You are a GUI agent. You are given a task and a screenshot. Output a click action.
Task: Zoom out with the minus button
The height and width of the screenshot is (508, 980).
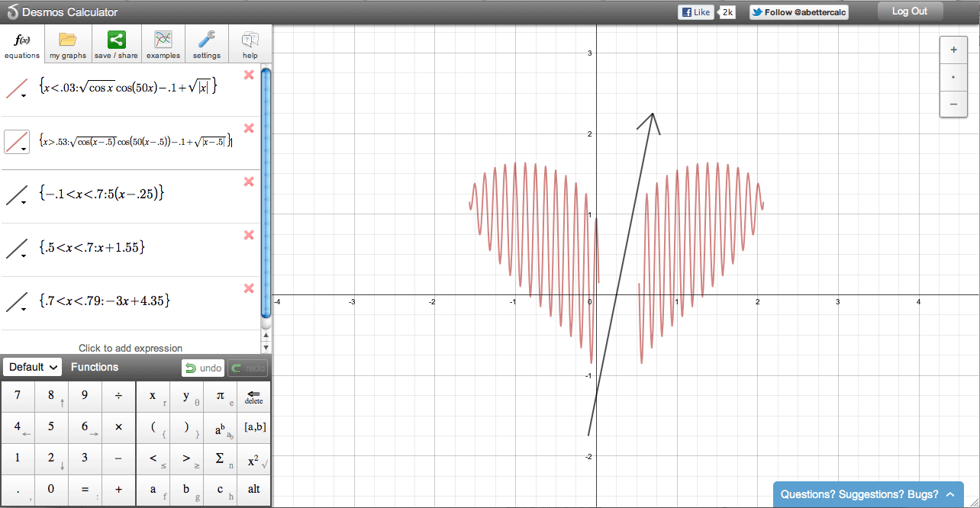point(953,104)
